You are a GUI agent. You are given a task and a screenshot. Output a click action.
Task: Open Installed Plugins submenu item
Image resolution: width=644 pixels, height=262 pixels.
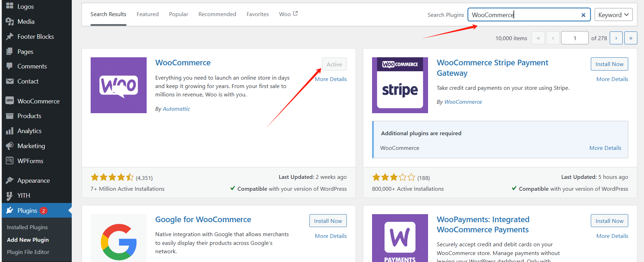pos(27,227)
